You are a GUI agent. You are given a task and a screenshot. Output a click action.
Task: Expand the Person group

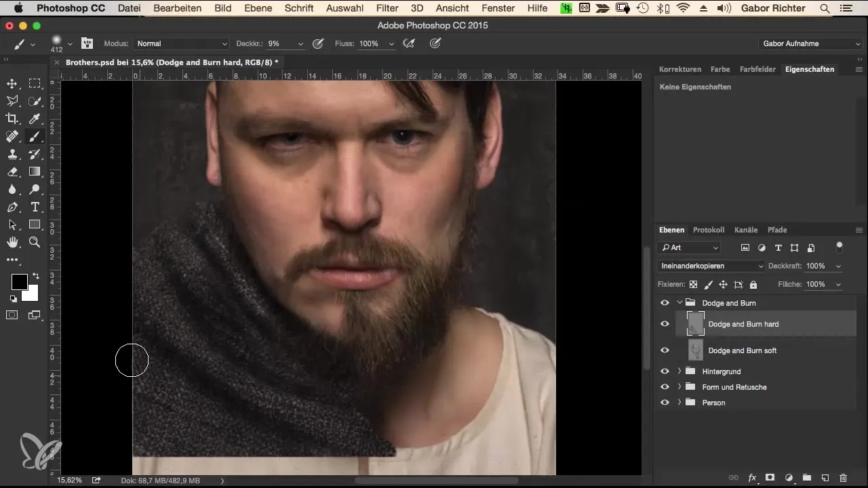click(679, 403)
